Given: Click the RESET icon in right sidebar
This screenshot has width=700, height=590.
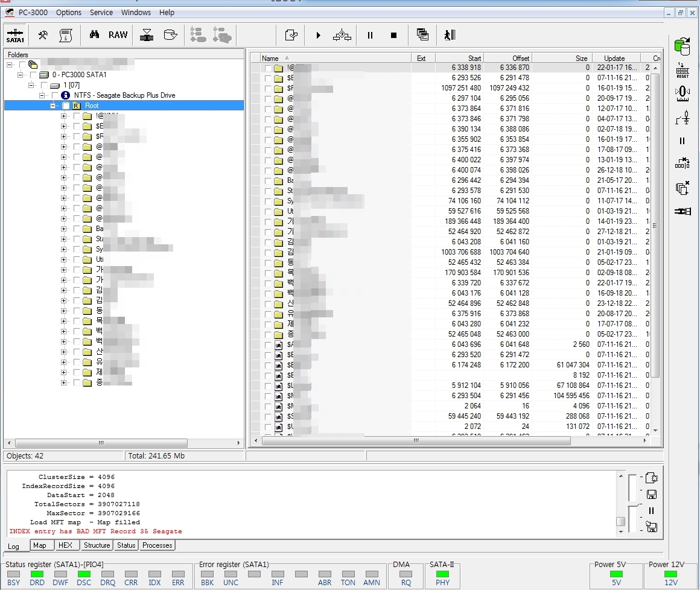Looking at the screenshot, I should 682,70.
